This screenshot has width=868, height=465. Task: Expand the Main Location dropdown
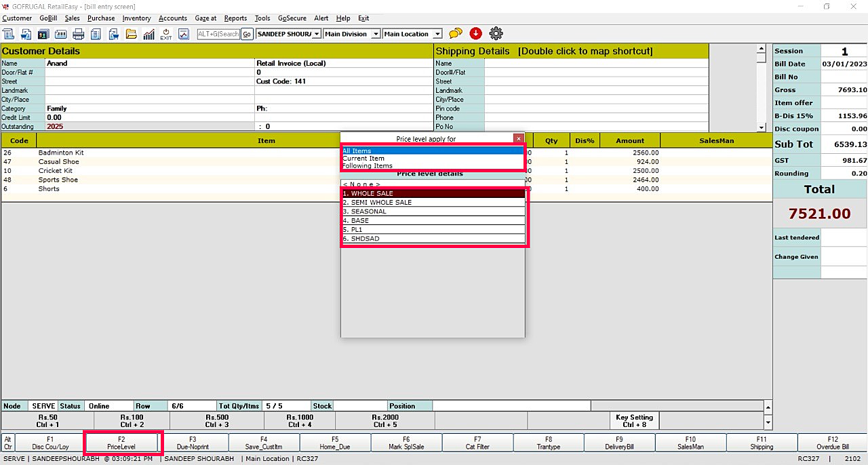point(437,34)
